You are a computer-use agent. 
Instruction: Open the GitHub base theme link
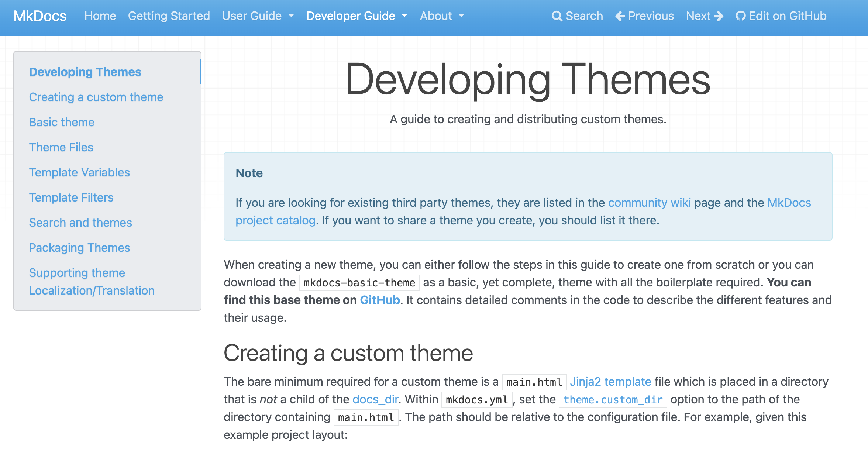pos(380,300)
